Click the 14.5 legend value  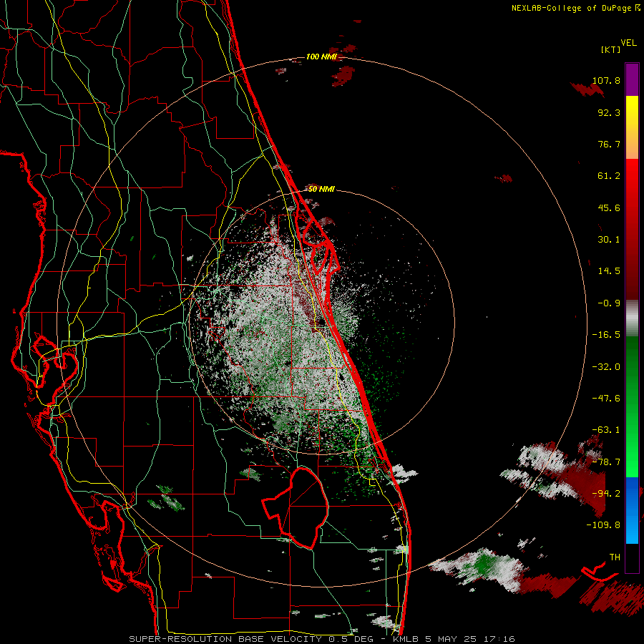(x=609, y=271)
